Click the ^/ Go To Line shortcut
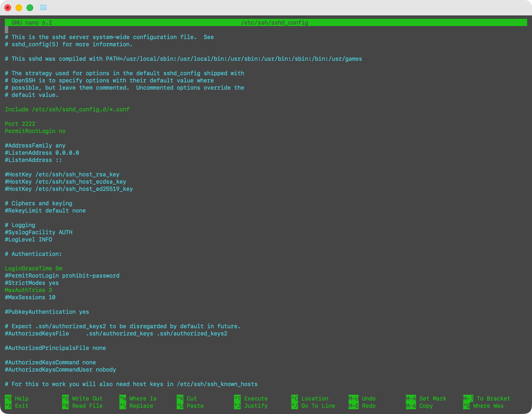 [313, 406]
